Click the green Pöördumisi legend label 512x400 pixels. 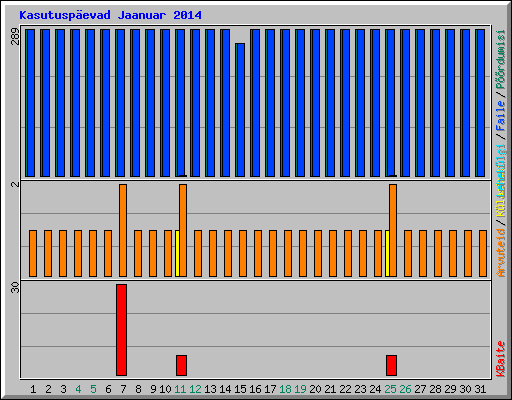501,60
